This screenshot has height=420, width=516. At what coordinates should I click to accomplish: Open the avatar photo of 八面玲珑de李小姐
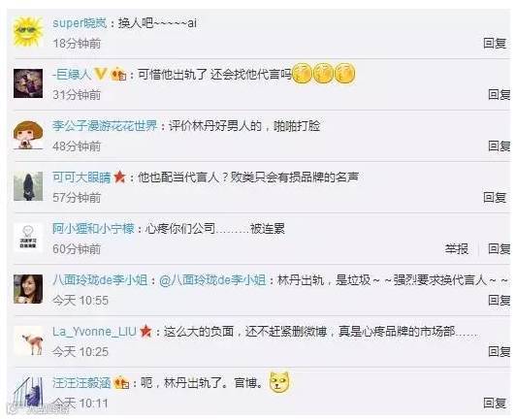(x=28, y=289)
